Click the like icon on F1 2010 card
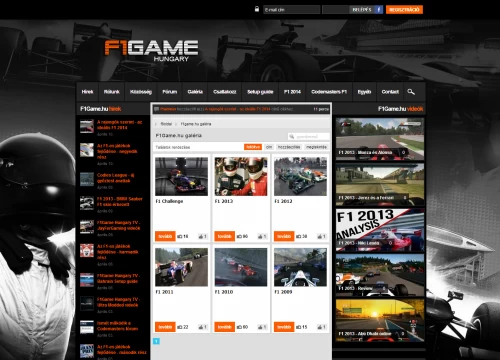 pyautogui.click(x=260, y=327)
